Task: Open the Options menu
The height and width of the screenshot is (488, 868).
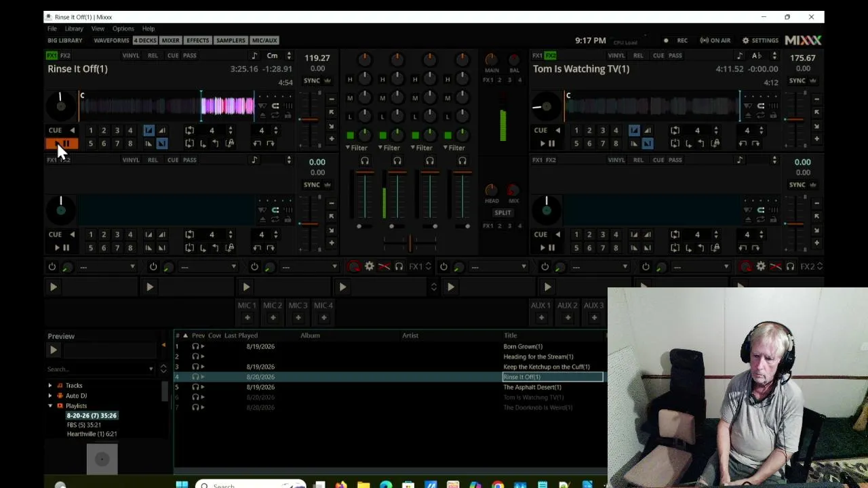Action: [x=123, y=28]
